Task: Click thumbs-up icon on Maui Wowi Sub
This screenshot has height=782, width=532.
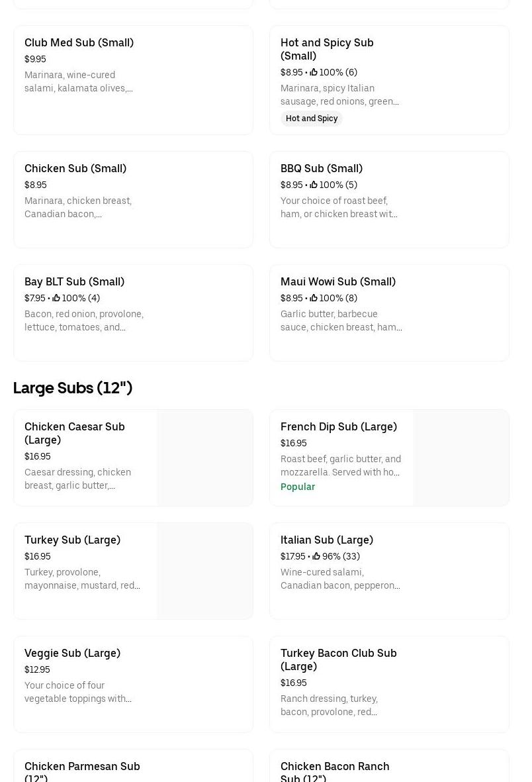Action: [x=314, y=298]
